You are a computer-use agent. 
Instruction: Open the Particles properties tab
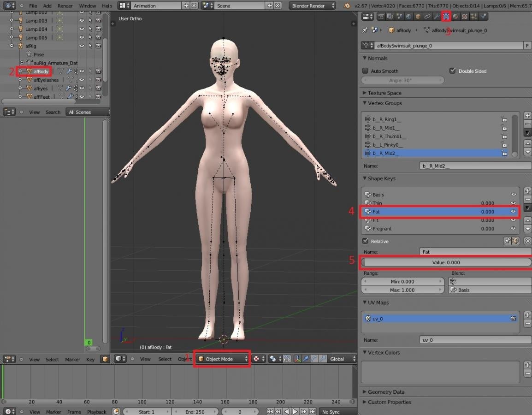(473, 16)
